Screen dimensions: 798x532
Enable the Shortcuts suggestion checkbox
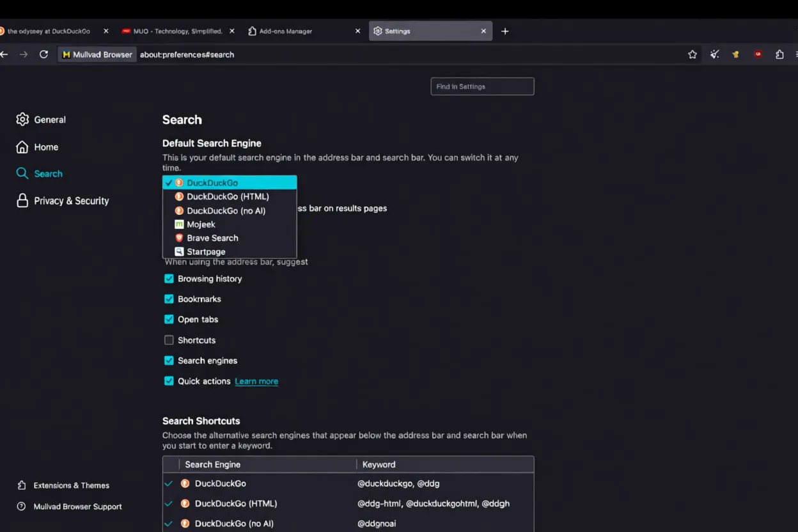pyautogui.click(x=169, y=340)
